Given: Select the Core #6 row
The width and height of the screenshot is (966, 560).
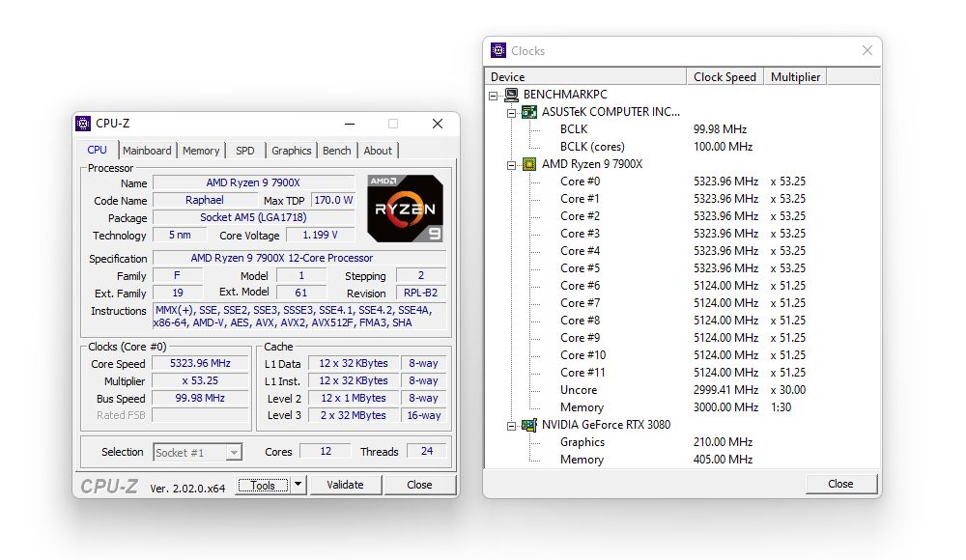Looking at the screenshot, I should (683, 286).
